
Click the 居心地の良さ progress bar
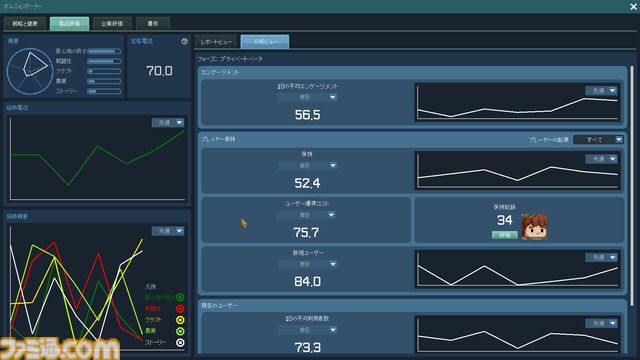point(104,51)
